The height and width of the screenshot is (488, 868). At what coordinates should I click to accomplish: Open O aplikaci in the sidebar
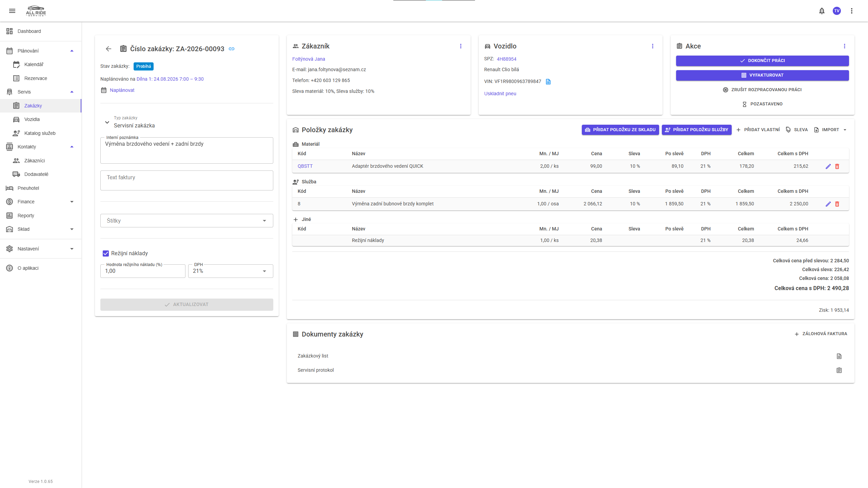point(41,268)
